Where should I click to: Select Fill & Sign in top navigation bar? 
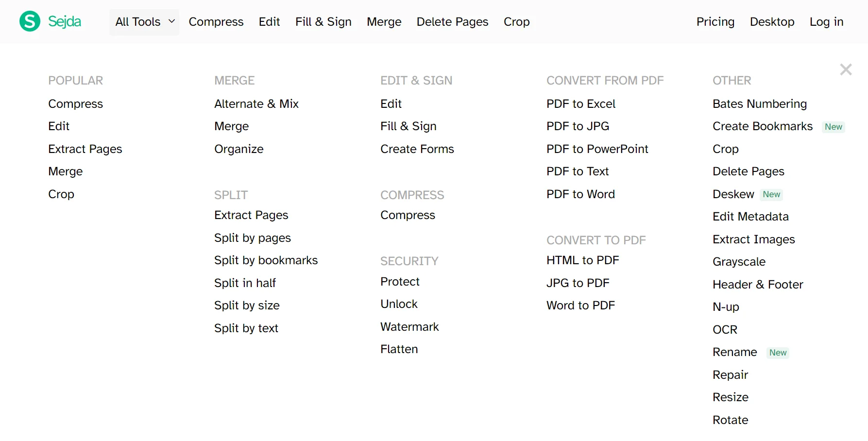click(323, 22)
